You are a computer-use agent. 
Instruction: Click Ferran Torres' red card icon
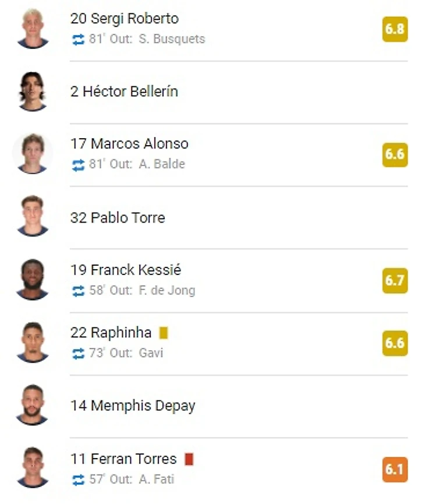click(x=189, y=459)
